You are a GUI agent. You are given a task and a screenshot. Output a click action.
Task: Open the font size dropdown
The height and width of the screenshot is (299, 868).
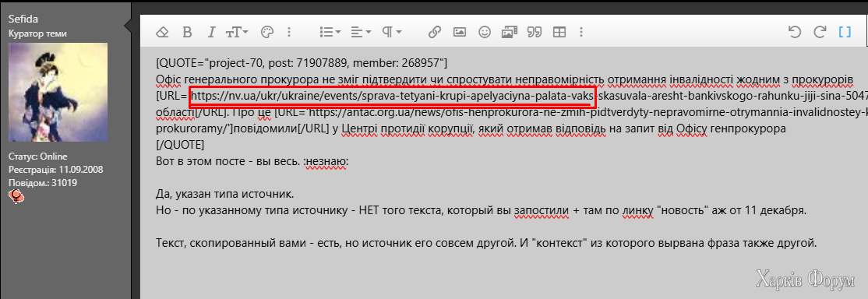pos(237,32)
